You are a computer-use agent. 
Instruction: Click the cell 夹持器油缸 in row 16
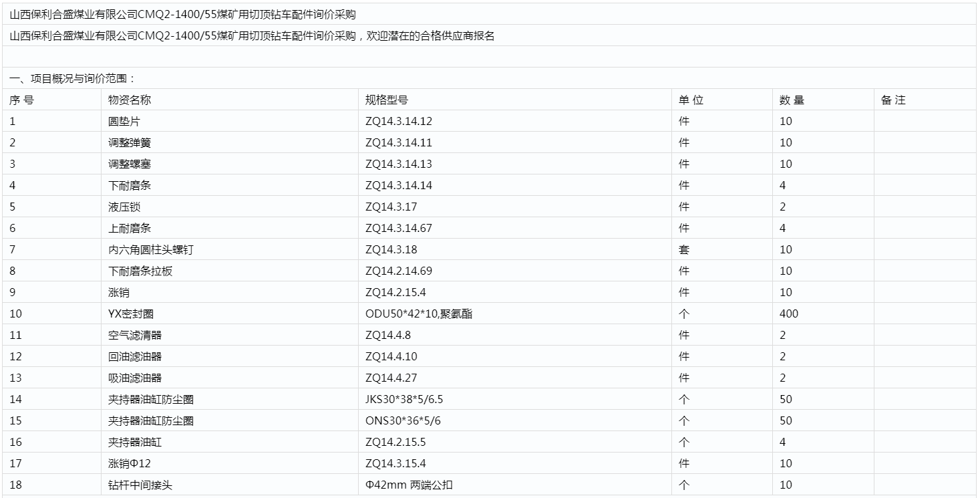[x=135, y=443]
